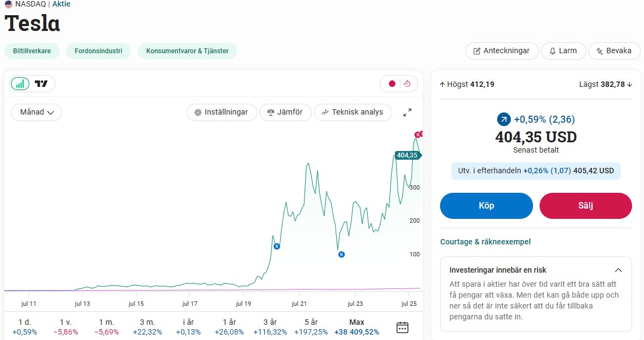This screenshot has height=340, width=644.
Task: Click the red history clock icon
Action: pos(407,84)
